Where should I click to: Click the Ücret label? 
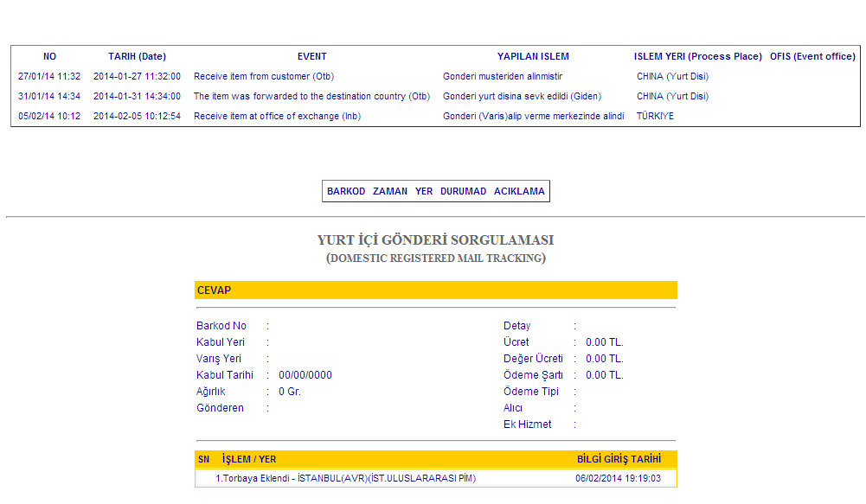coord(516,342)
